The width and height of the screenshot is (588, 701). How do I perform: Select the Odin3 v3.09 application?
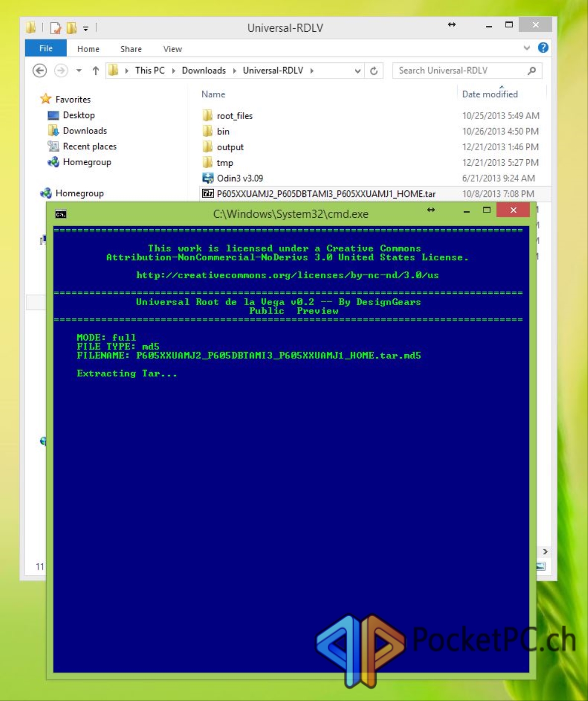click(x=240, y=178)
